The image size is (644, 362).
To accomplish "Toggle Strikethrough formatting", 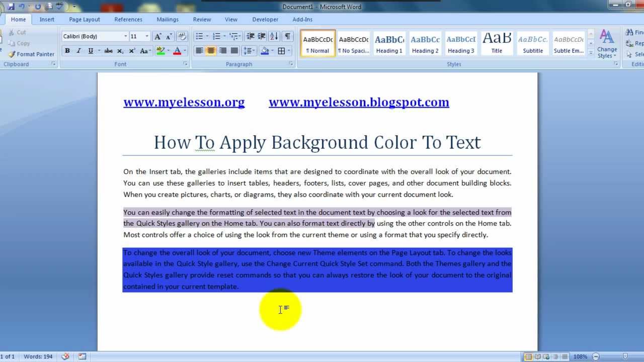I will [108, 51].
